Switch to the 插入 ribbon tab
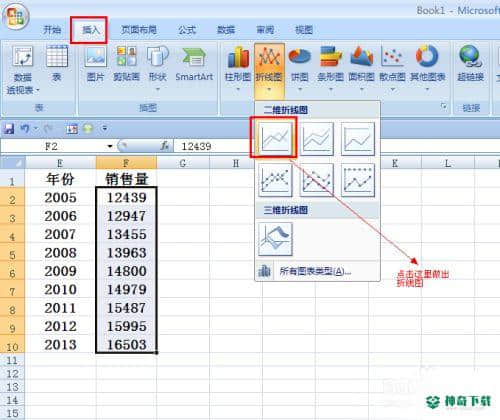500x420 pixels. pyautogui.click(x=90, y=30)
